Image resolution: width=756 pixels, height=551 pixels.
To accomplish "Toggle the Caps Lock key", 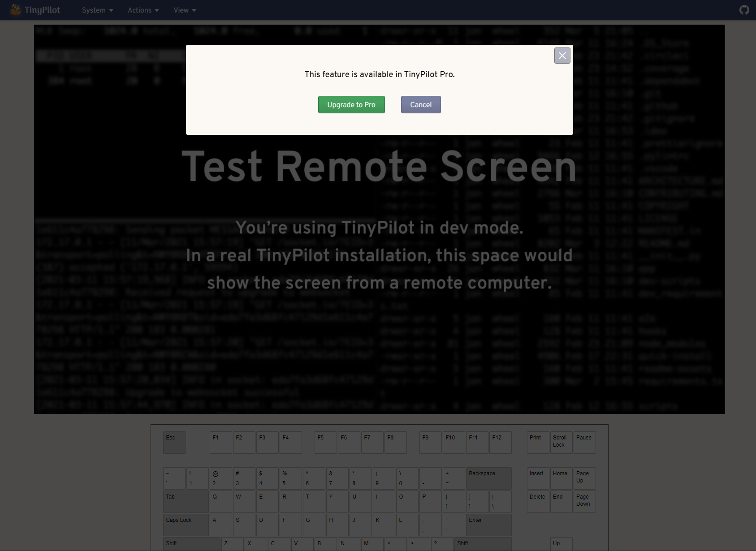I will coord(186,525).
